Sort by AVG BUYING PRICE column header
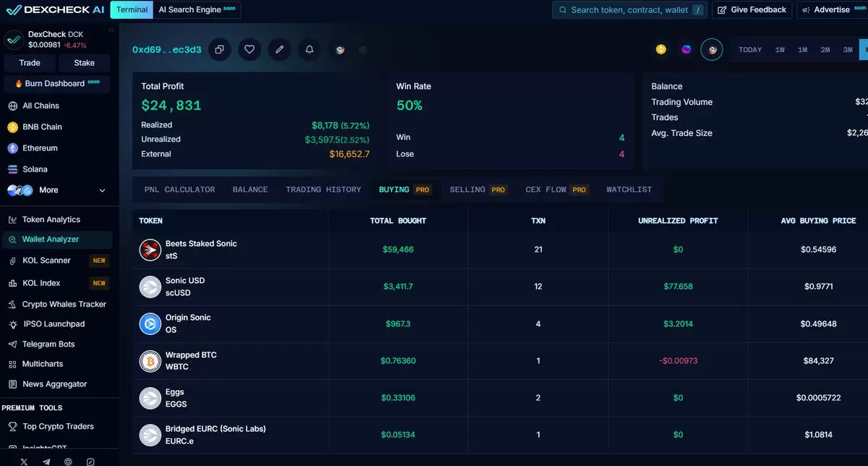Viewport: 868px width, 466px height. 818,221
